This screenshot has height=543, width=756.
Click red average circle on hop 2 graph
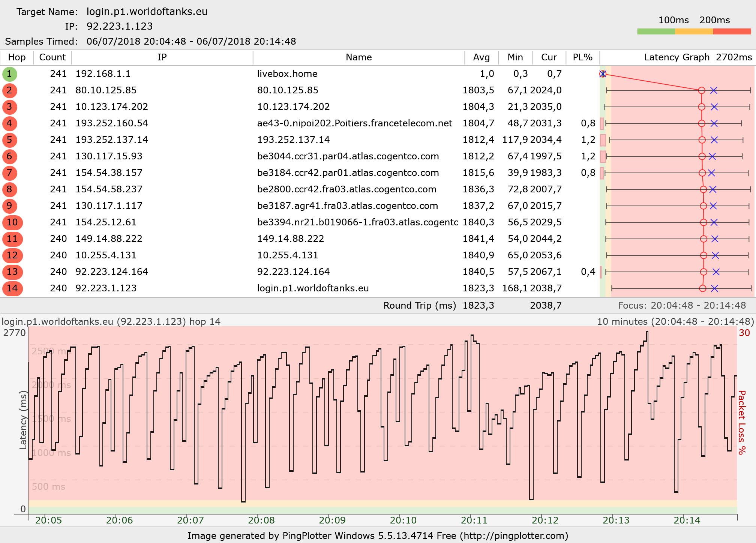click(x=702, y=90)
